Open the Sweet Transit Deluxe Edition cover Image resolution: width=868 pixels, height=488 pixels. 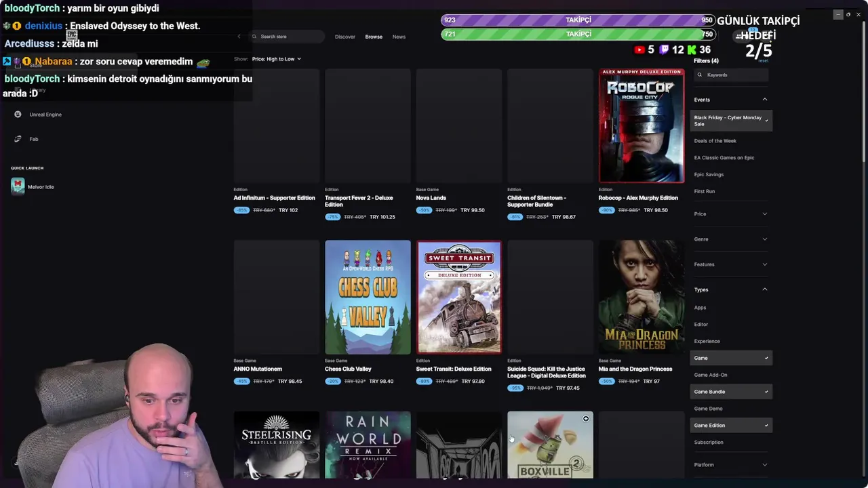(459, 297)
